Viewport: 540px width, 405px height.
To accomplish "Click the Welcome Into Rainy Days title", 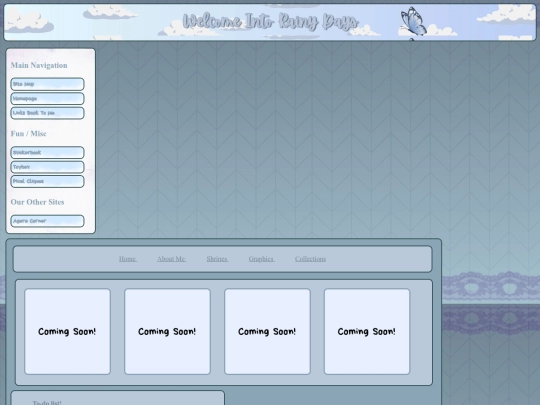I will coord(271,21).
